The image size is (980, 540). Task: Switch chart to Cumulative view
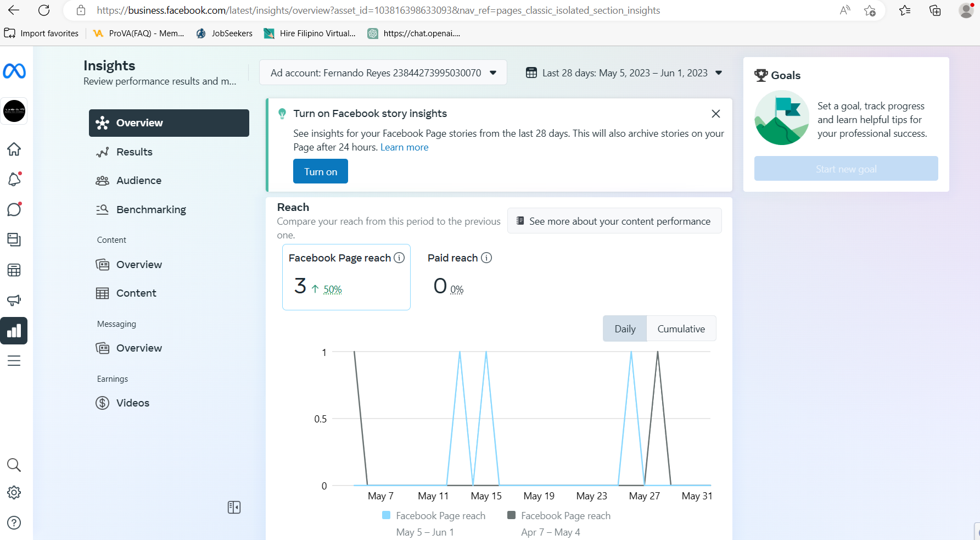coord(681,329)
